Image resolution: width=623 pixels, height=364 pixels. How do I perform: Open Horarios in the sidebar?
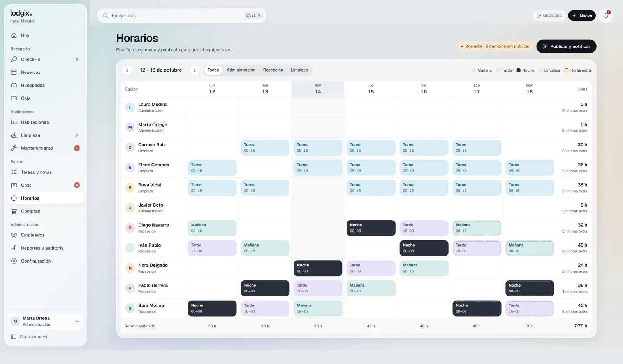tap(45, 198)
